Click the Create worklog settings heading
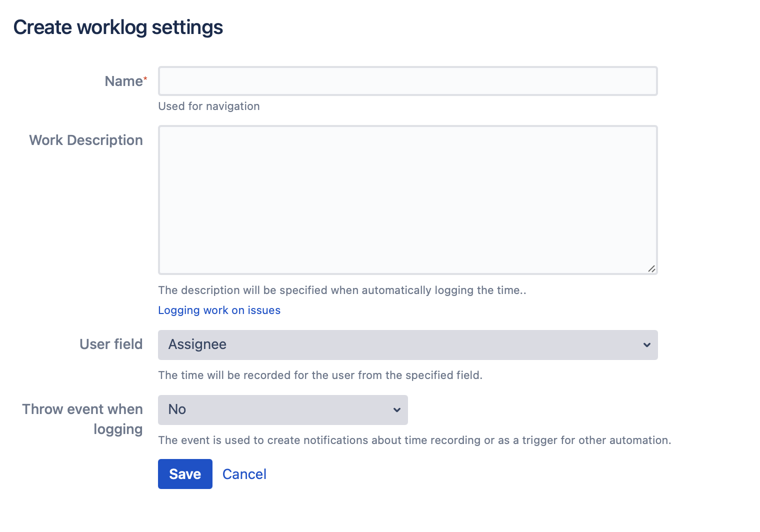Viewport: 760px width, 532px height. pos(118,27)
